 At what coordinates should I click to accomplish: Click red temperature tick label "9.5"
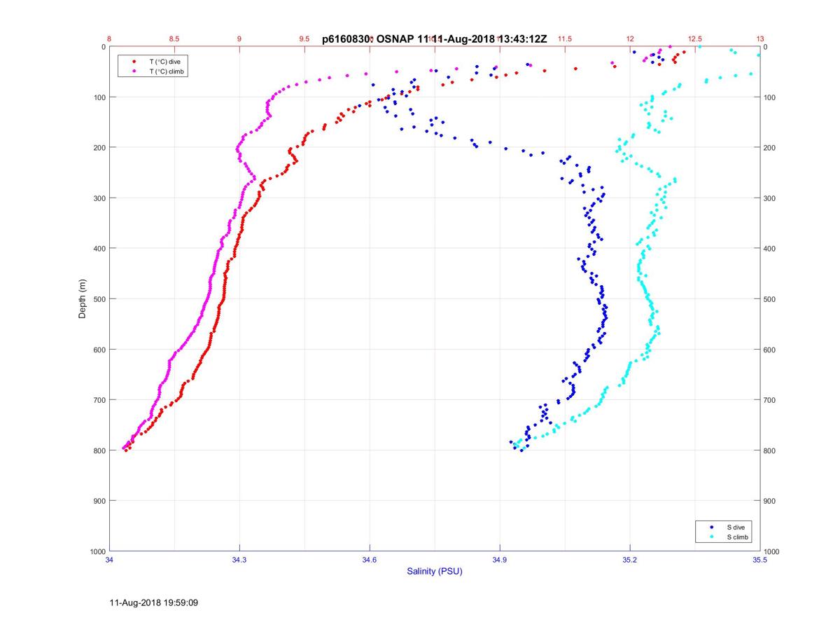coord(304,39)
